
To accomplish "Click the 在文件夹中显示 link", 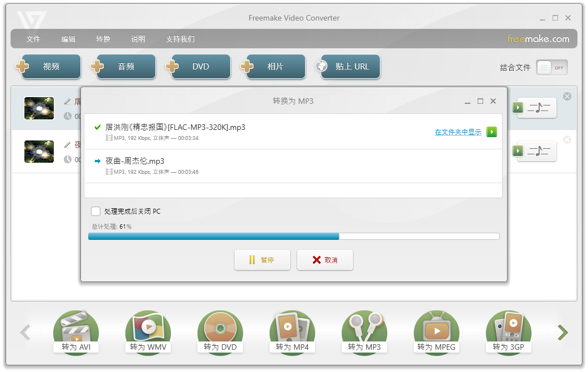I will (458, 132).
